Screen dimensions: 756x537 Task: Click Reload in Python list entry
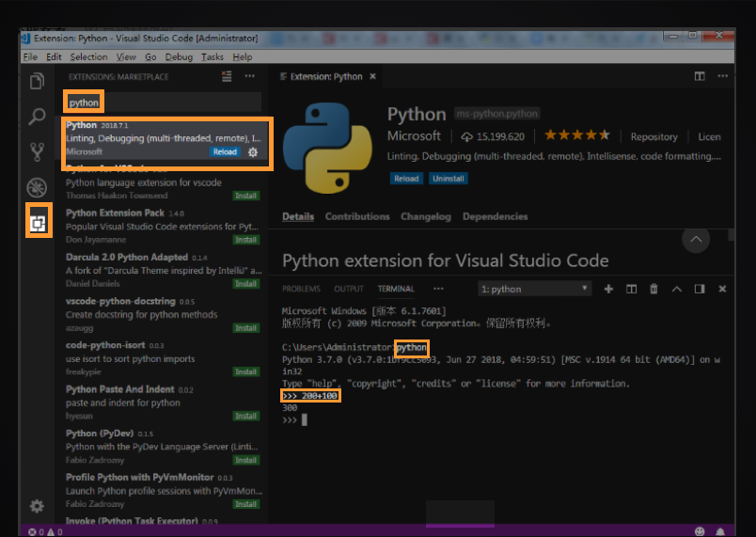coord(225,151)
